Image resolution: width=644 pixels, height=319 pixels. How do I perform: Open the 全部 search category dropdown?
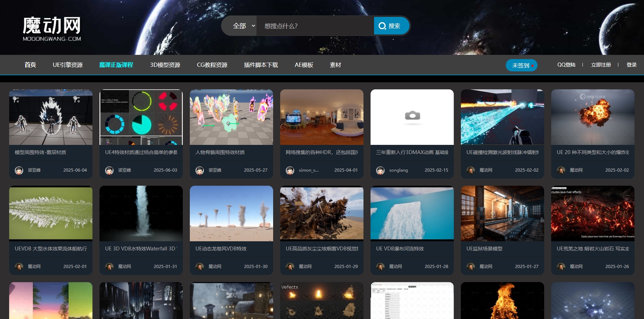click(241, 25)
